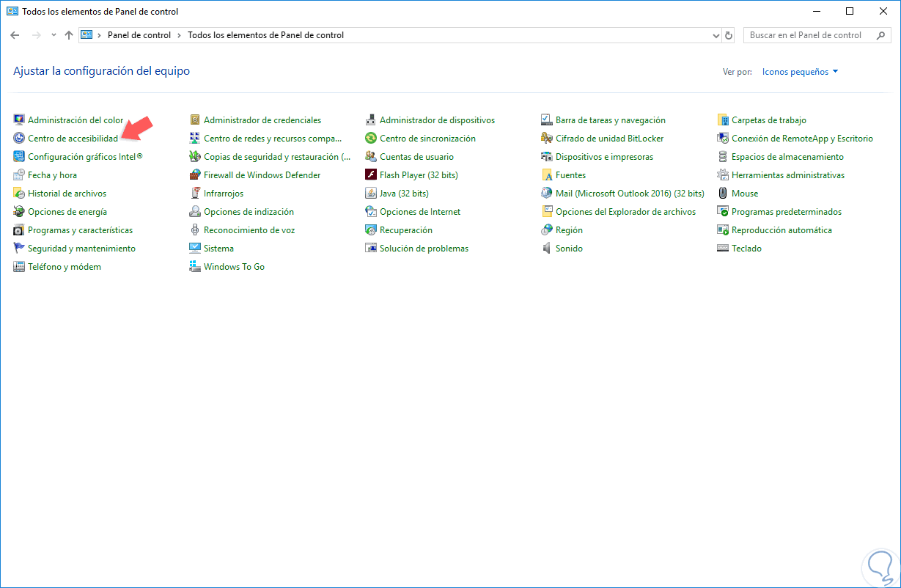
Task: Open the Java (32 bits) icon
Action: [371, 194]
